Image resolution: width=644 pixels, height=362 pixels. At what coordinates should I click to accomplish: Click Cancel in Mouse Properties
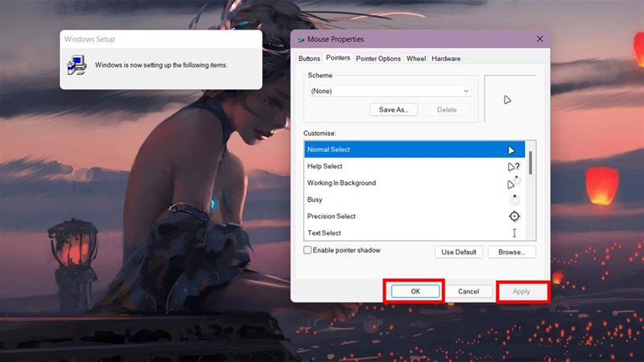tap(469, 291)
